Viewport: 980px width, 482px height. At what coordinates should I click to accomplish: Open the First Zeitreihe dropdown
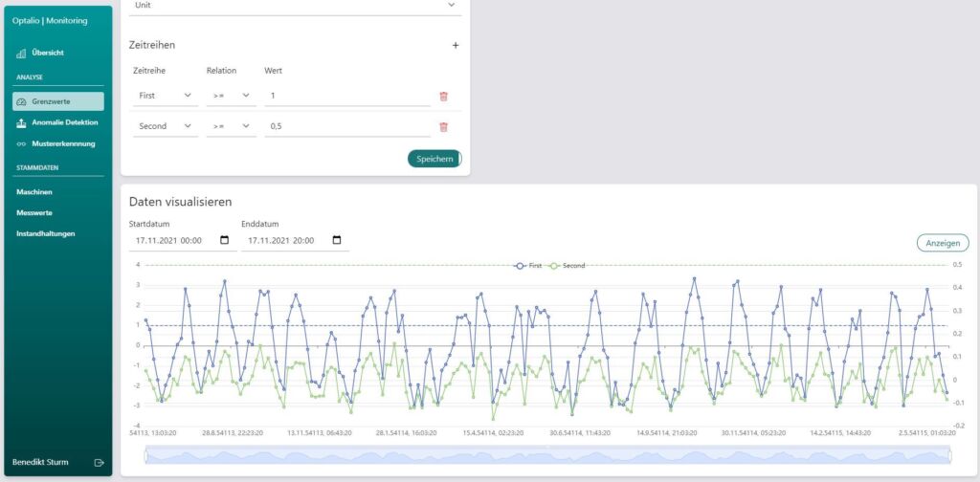pyautogui.click(x=165, y=96)
